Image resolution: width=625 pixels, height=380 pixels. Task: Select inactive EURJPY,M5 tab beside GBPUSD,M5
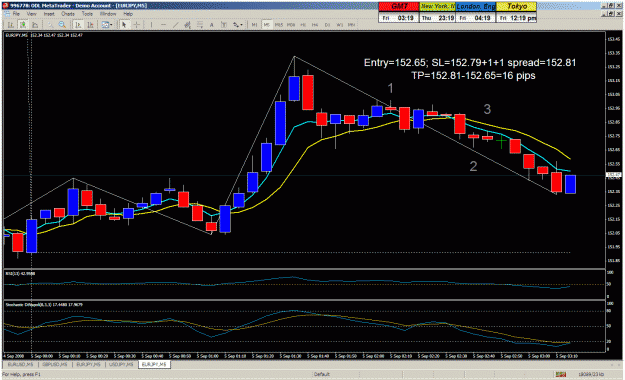(88, 364)
